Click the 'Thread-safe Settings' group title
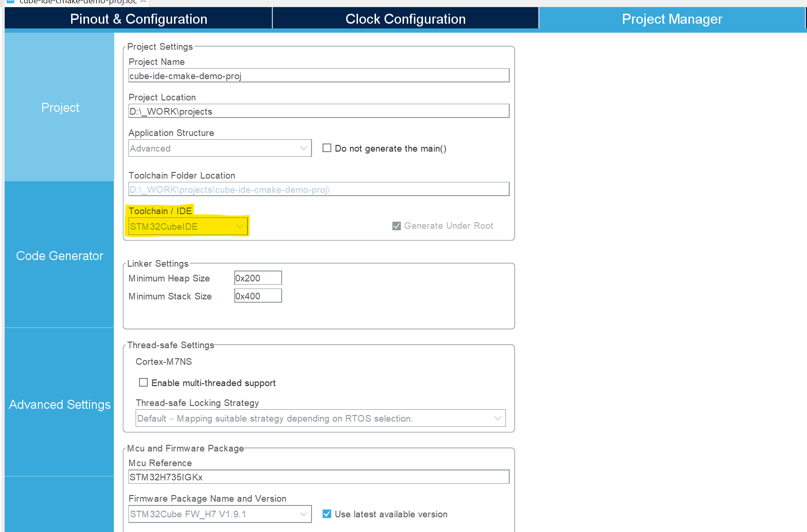The width and height of the screenshot is (807, 532). pyautogui.click(x=171, y=345)
